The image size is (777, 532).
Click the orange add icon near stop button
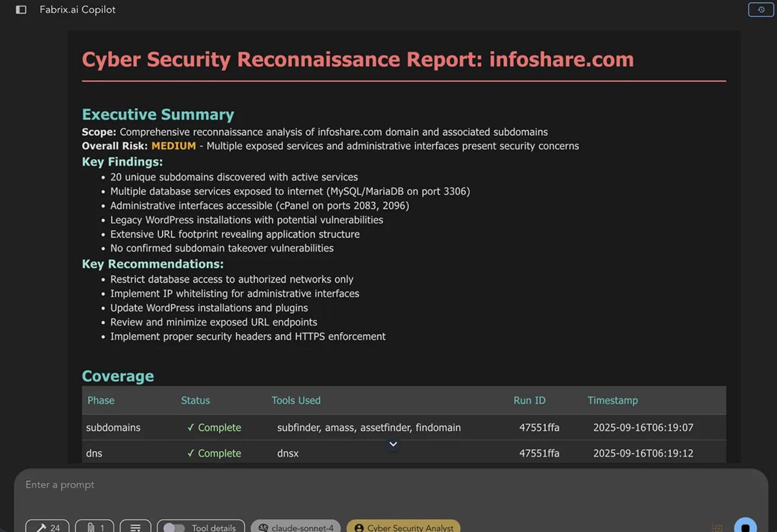717,527
